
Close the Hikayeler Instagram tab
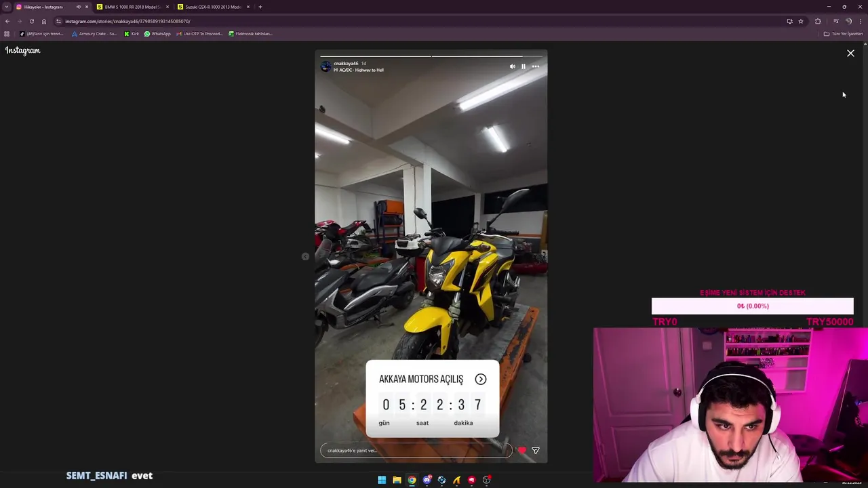pos(87,7)
